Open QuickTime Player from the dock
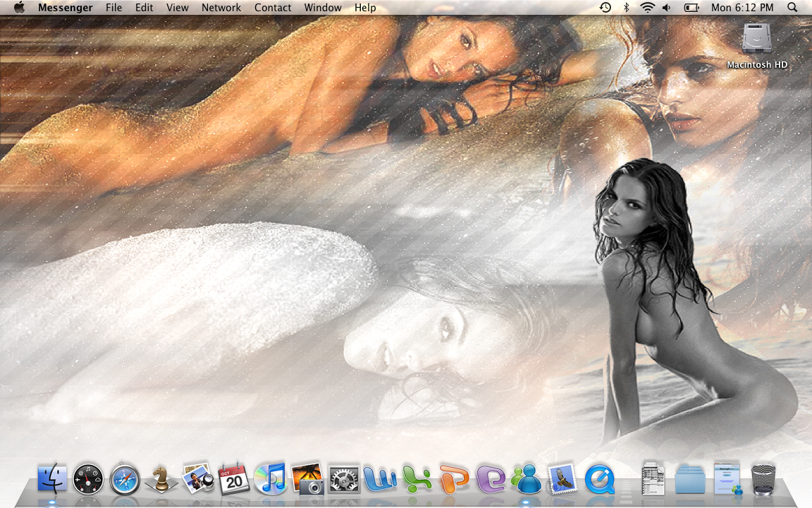The height and width of the screenshot is (508, 812). pyautogui.click(x=599, y=479)
